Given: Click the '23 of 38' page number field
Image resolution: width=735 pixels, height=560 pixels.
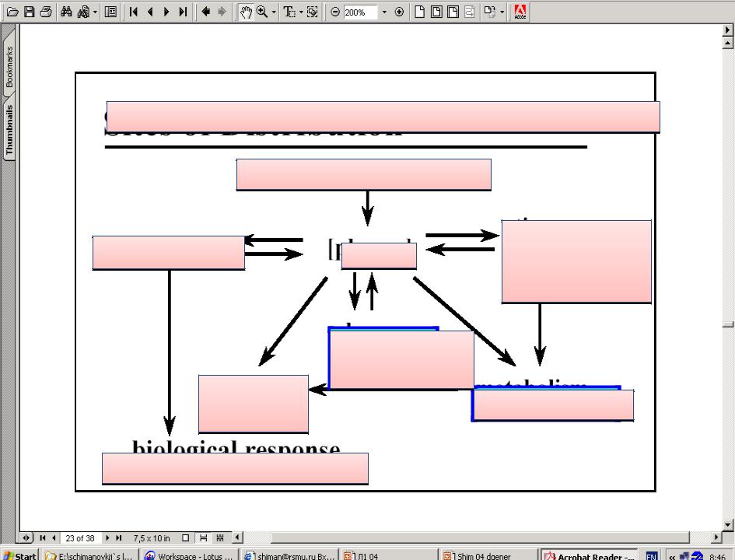Looking at the screenshot, I should pyautogui.click(x=80, y=538).
